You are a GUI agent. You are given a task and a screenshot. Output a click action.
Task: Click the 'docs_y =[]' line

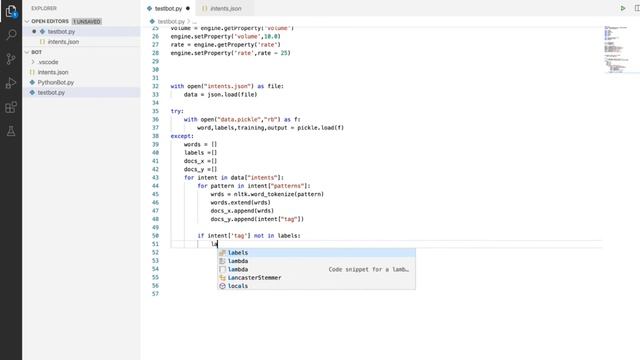[200, 169]
